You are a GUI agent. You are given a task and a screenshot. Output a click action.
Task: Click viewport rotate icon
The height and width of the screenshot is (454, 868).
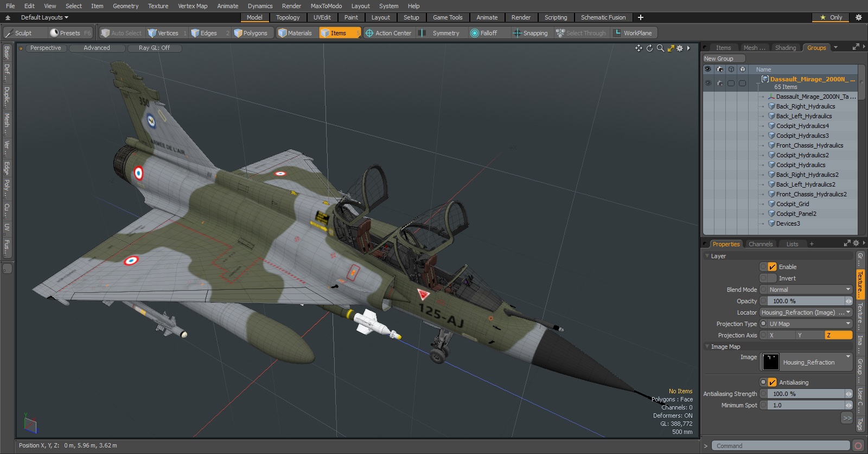pyautogui.click(x=649, y=48)
